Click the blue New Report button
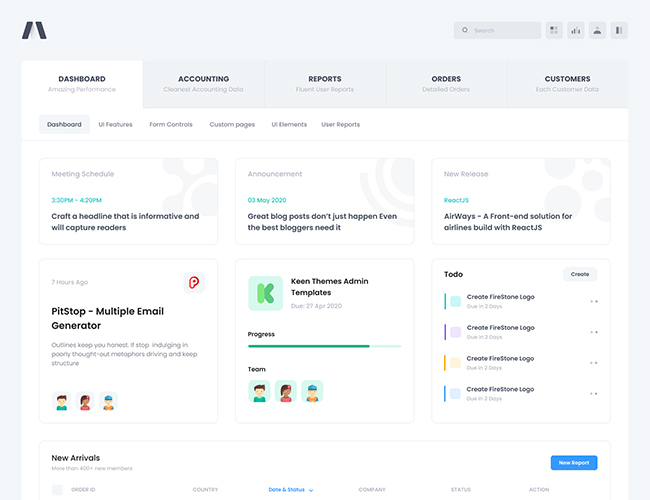The width and height of the screenshot is (650, 500). coord(574,462)
